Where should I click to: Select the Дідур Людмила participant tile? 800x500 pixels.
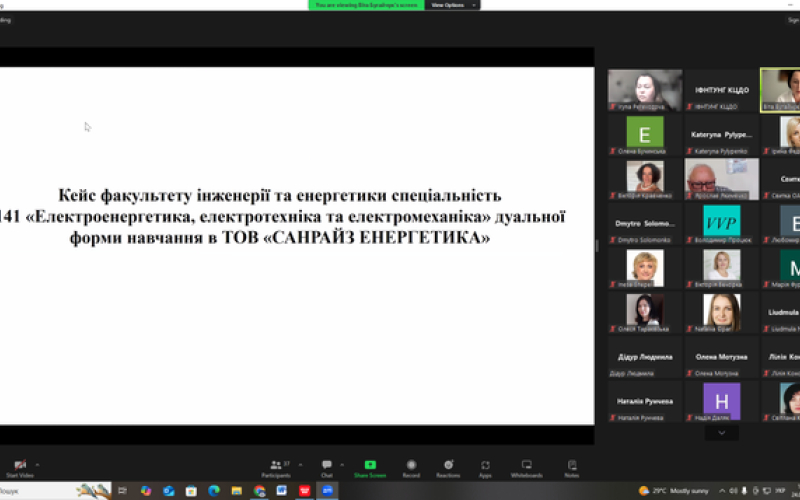[645, 357]
